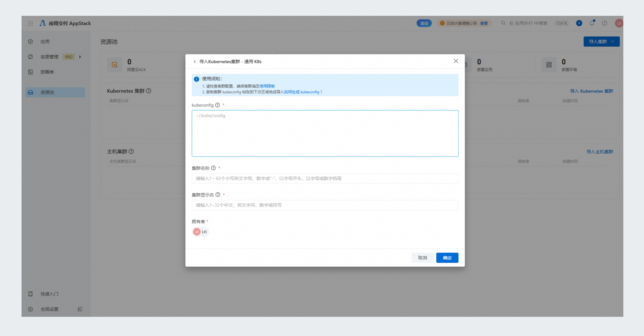Click the help icon next to kubeconfig label

(218, 105)
